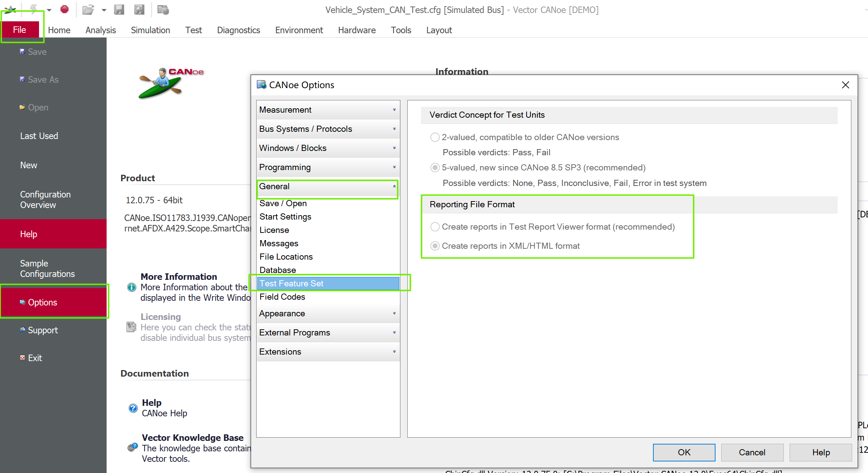Screen dimensions: 868x473
Task: Click the save-as floppy icon
Action: (139, 10)
